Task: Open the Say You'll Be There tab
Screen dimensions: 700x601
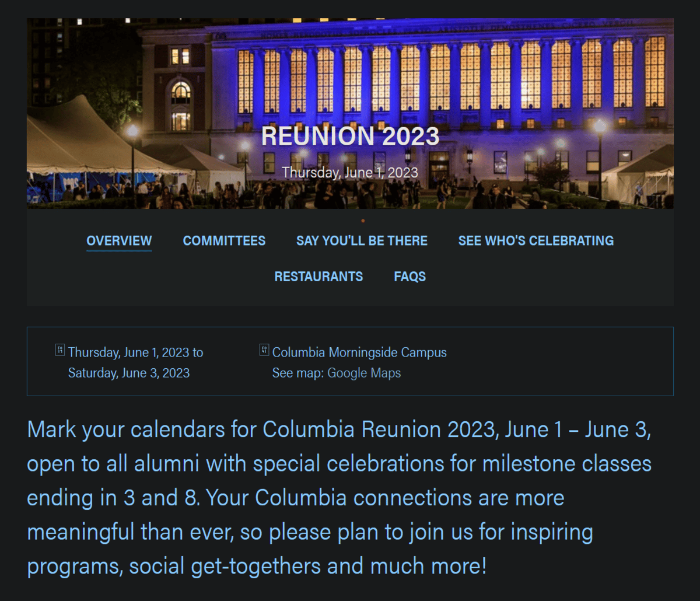Action: tap(362, 241)
